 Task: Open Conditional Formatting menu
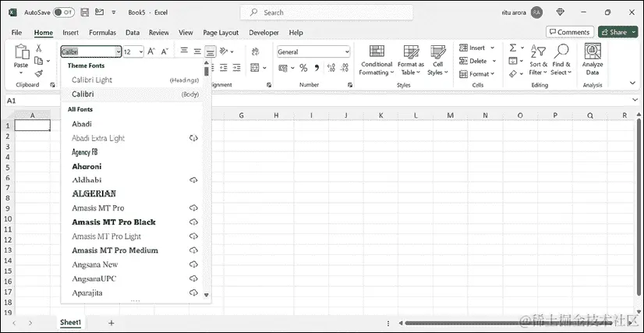[x=377, y=60]
